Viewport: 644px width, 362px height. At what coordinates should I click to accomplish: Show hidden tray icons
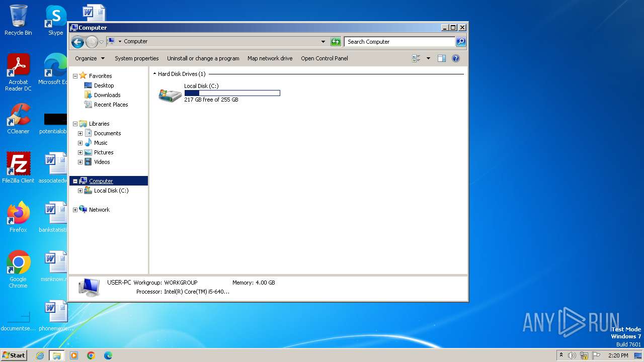coord(561,355)
